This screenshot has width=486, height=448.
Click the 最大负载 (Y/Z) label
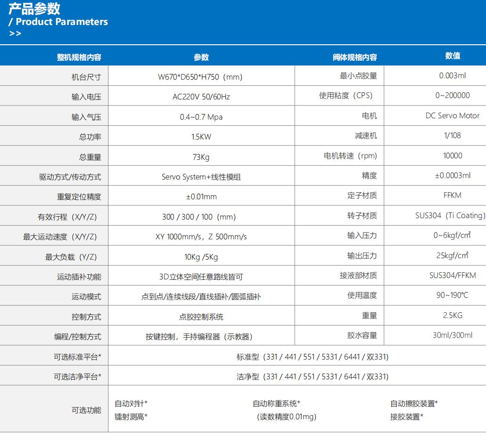(x=71, y=257)
